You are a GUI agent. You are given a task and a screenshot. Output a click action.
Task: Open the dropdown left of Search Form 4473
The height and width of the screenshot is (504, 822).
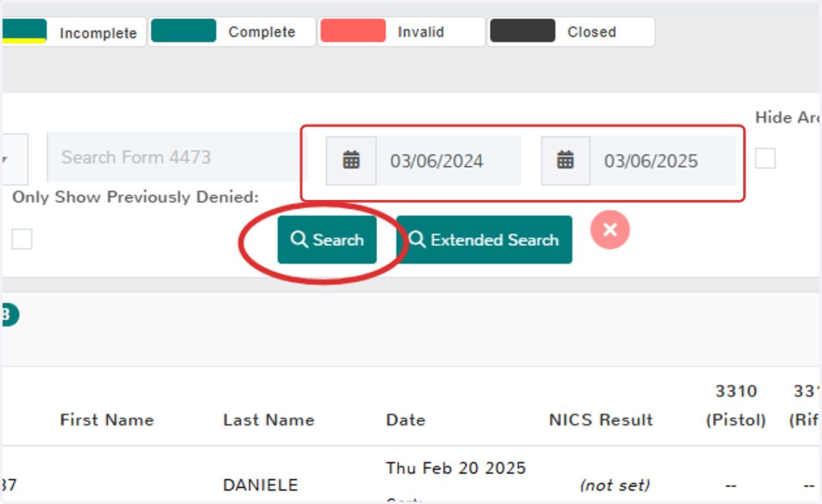point(14,158)
